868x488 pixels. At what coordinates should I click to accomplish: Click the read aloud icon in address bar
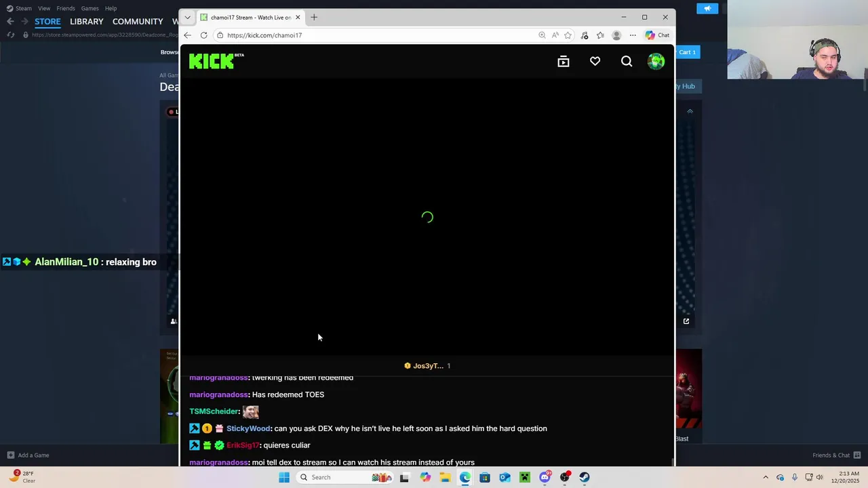pyautogui.click(x=555, y=35)
